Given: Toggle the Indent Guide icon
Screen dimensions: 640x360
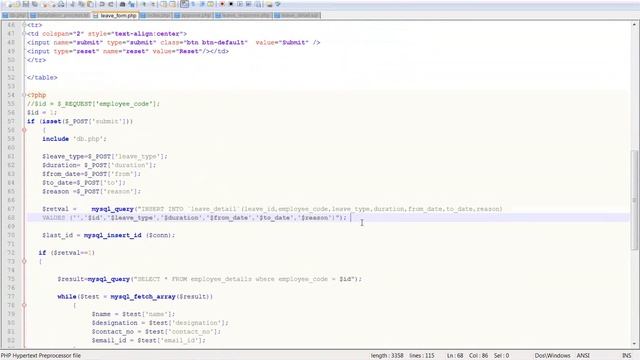Looking at the screenshot, I should [202, 4].
